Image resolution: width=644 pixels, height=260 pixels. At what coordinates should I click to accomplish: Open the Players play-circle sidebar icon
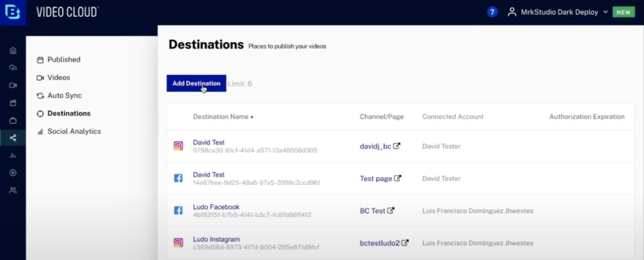(13, 173)
